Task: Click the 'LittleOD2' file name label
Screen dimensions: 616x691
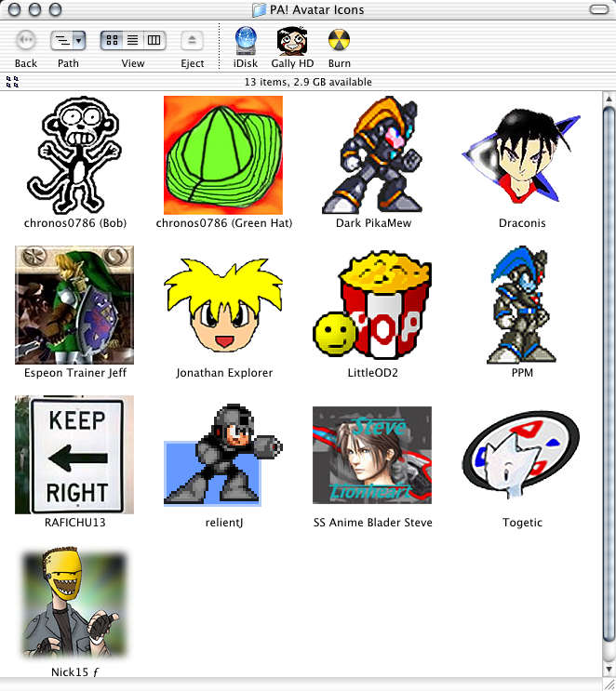Action: tap(372, 373)
